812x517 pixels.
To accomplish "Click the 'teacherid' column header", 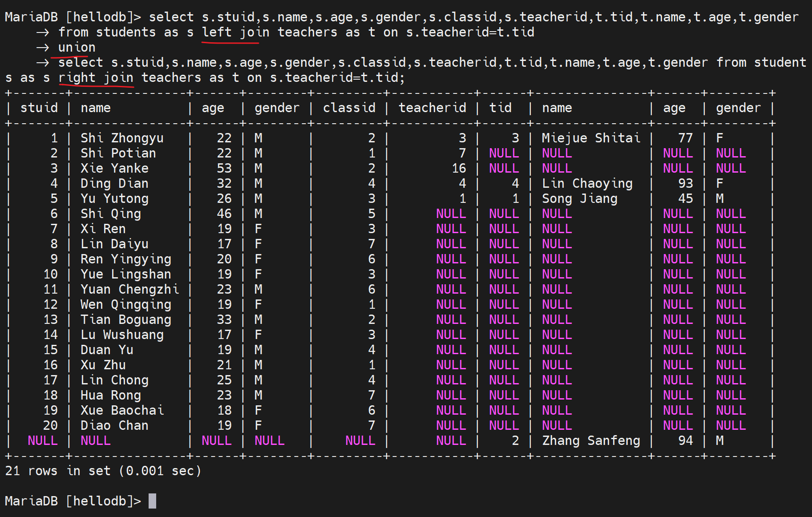I will click(432, 108).
